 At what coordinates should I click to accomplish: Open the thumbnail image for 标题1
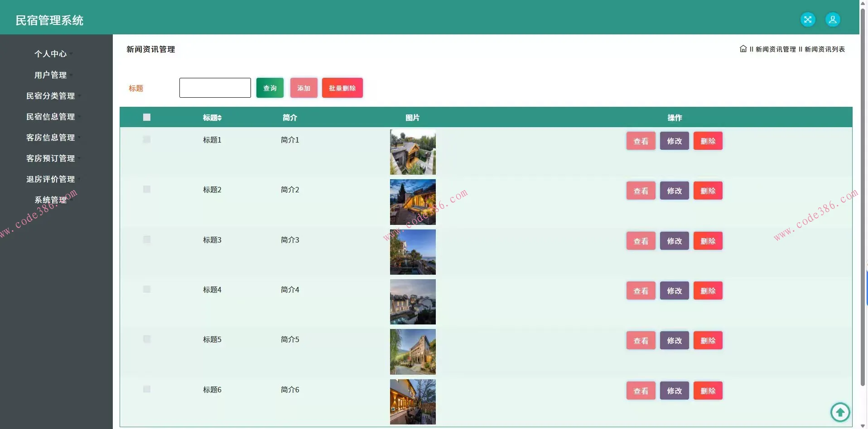[x=413, y=152]
